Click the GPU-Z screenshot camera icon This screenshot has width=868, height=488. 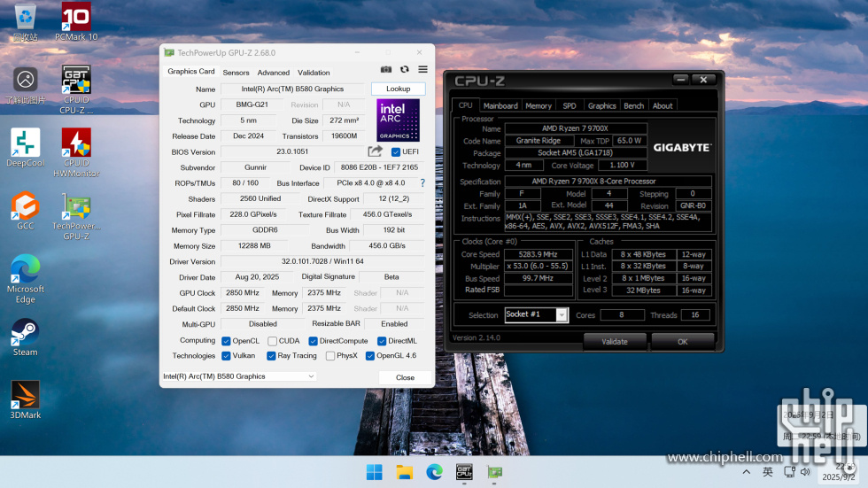386,69
